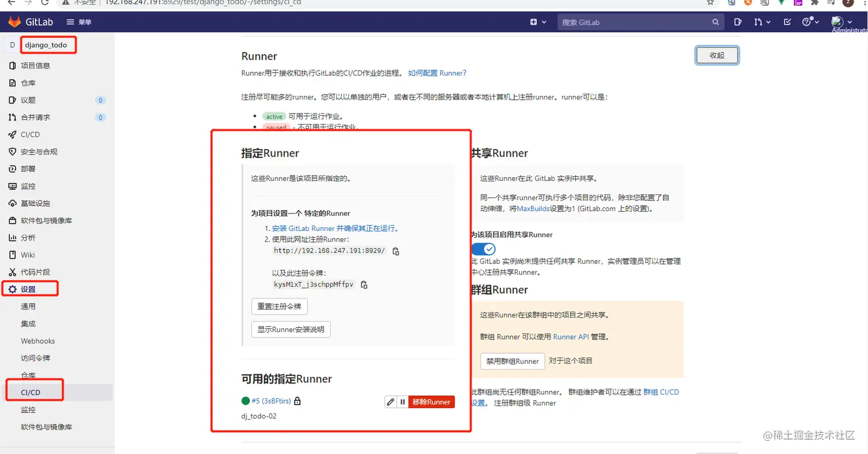Viewport: 868px width, 454px height.
Task: Toggle 为该项目启用共享Runner switch
Action: (x=483, y=249)
